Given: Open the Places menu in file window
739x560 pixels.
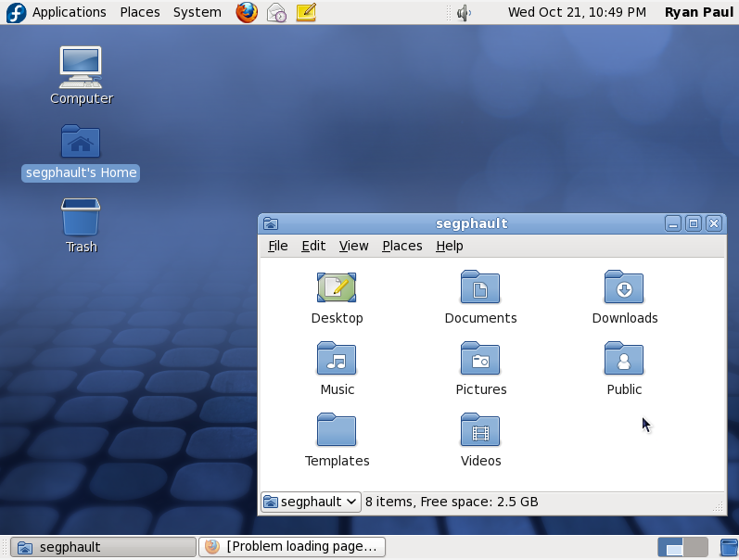Looking at the screenshot, I should click(402, 246).
